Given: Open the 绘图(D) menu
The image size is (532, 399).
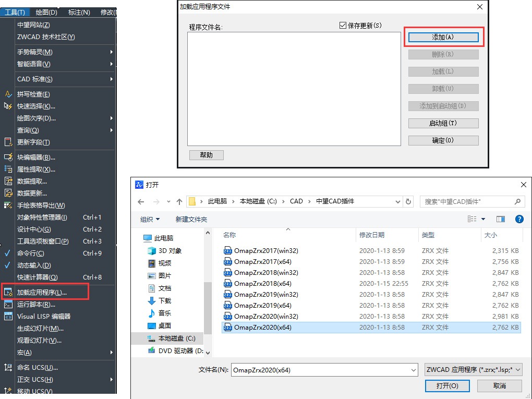Looking at the screenshot, I should click(x=47, y=12).
